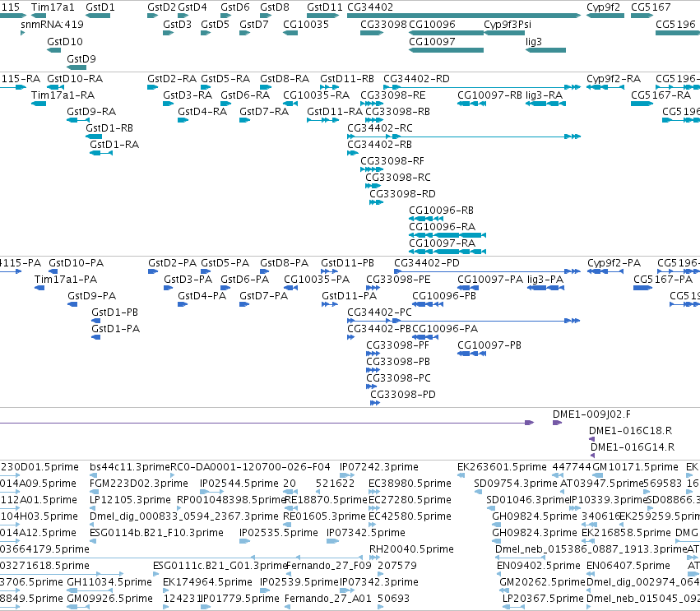Click the GstD10 gene label
The image size is (700, 611).
point(65,41)
